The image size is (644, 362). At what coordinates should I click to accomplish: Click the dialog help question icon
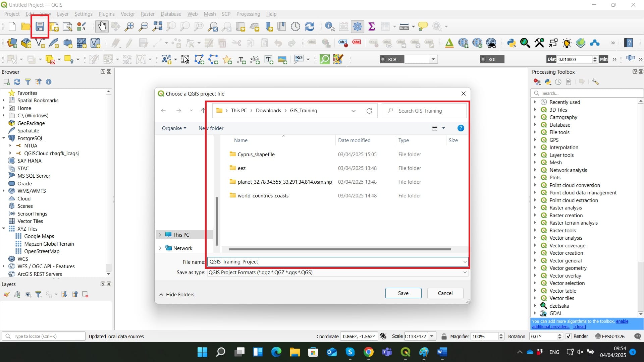point(461,128)
